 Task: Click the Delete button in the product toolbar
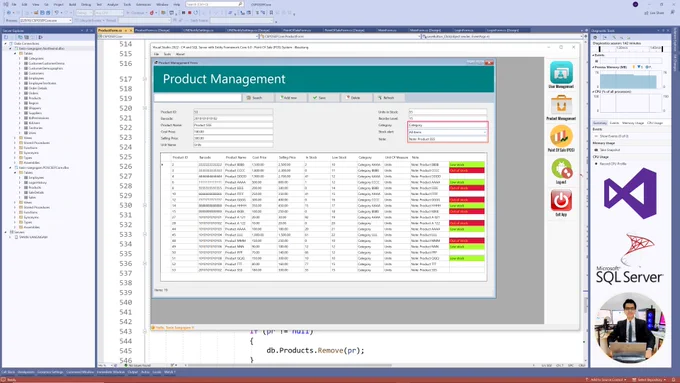tap(356, 98)
